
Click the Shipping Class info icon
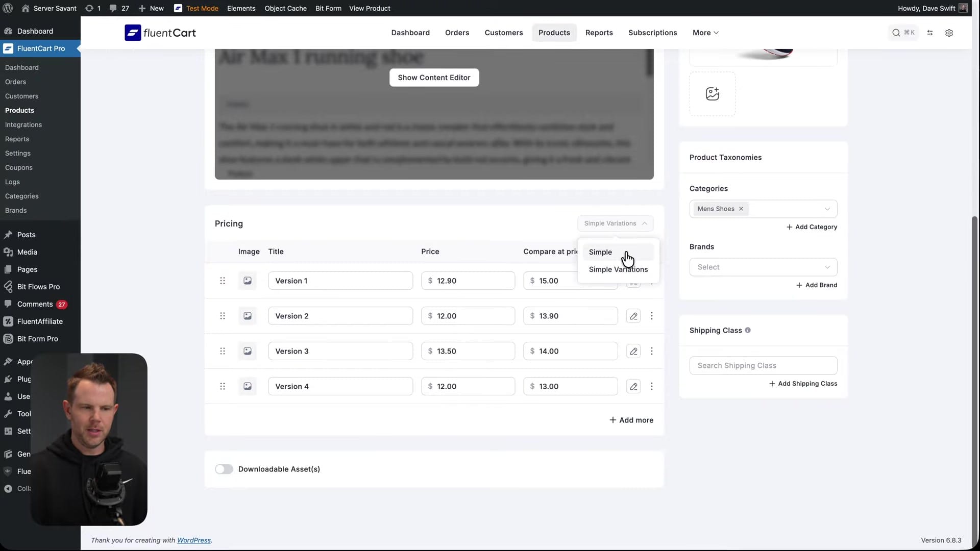(748, 330)
